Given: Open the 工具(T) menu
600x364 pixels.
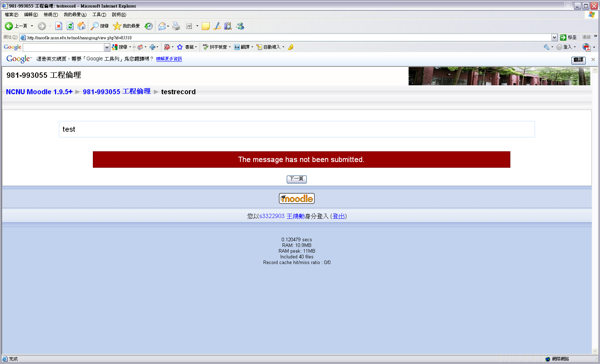Looking at the screenshot, I should 99,15.
